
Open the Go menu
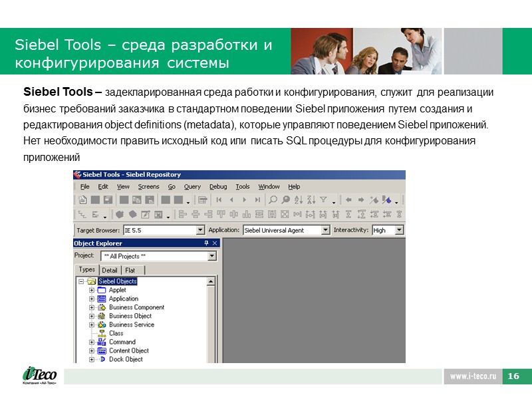click(172, 187)
